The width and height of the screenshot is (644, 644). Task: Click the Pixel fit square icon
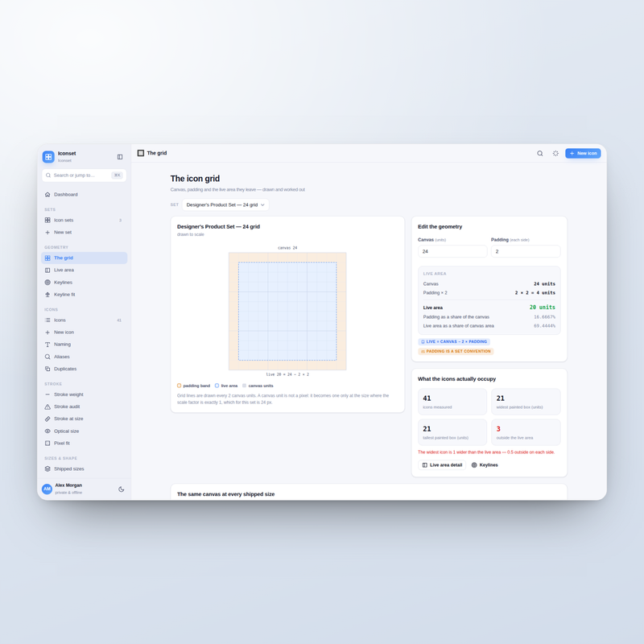click(47, 444)
